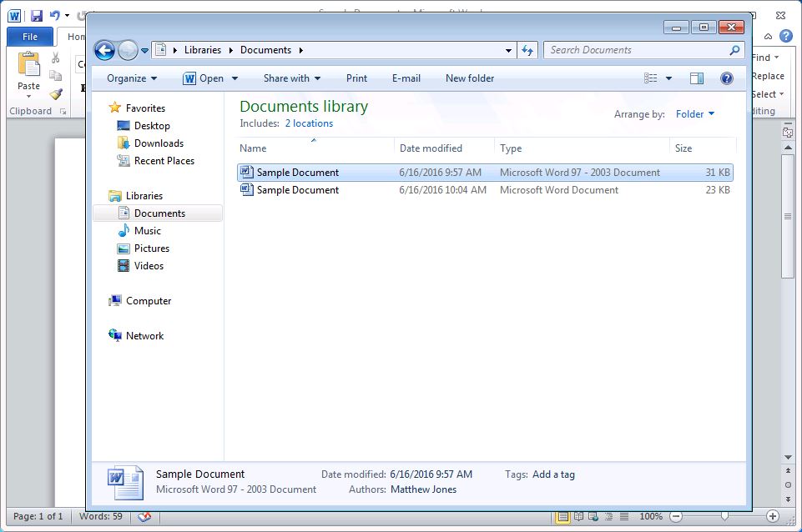Select Documents library in navigation pane
The height and width of the screenshot is (532, 802).
158,213
